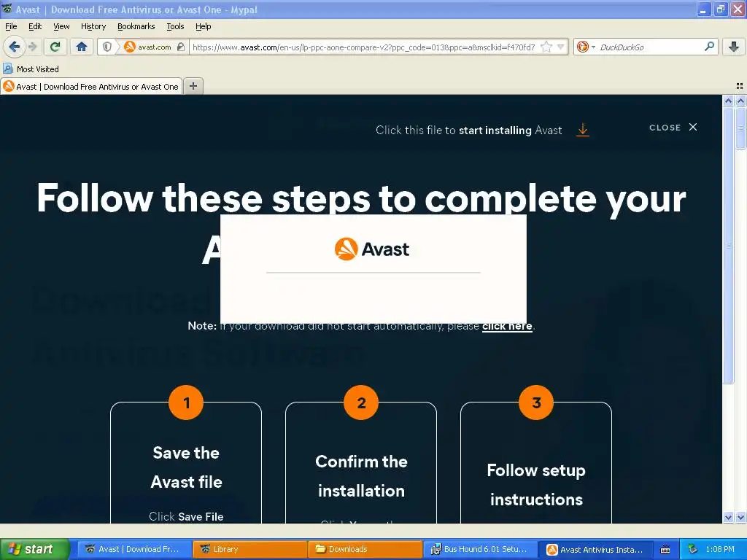Screen dimensions: 747x560
Task: Switch to the Avast Download taskbar button
Action: click(135, 549)
